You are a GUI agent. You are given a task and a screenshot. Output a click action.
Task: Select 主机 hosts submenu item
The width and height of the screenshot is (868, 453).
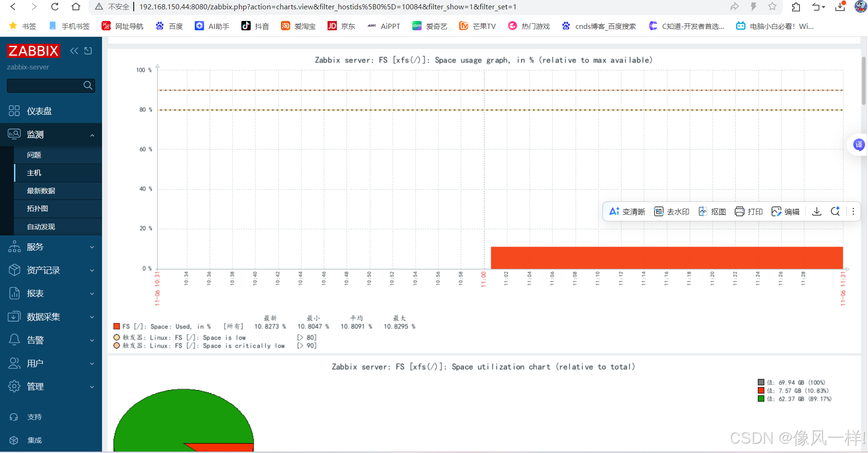[58, 173]
